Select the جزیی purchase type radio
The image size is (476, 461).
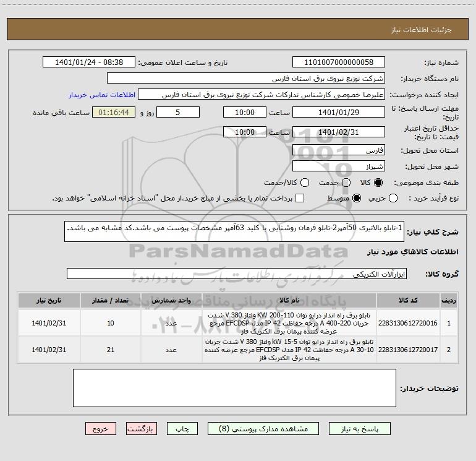[393, 198]
